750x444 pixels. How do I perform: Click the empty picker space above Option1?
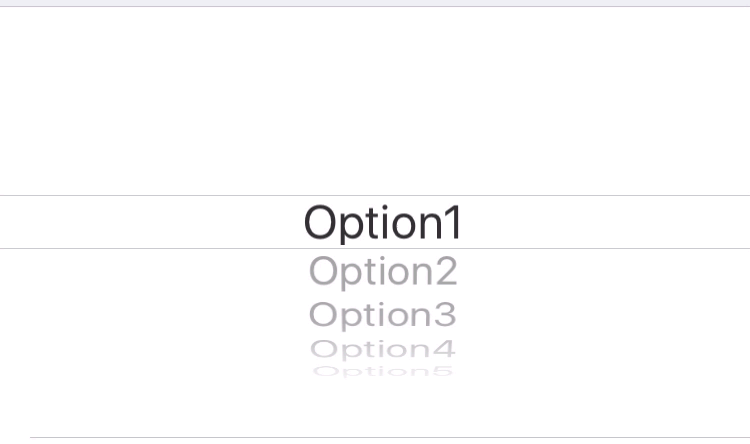click(375, 101)
